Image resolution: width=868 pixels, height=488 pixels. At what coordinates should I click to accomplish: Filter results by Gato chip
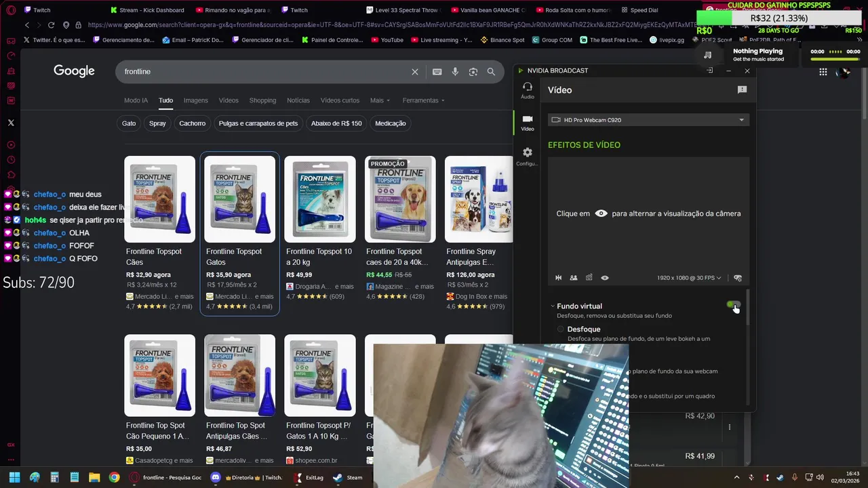click(x=129, y=123)
